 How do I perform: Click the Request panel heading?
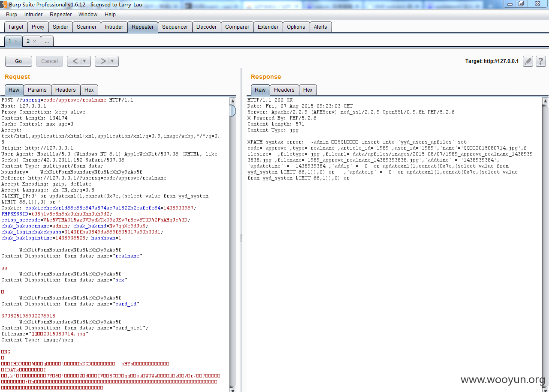point(17,77)
